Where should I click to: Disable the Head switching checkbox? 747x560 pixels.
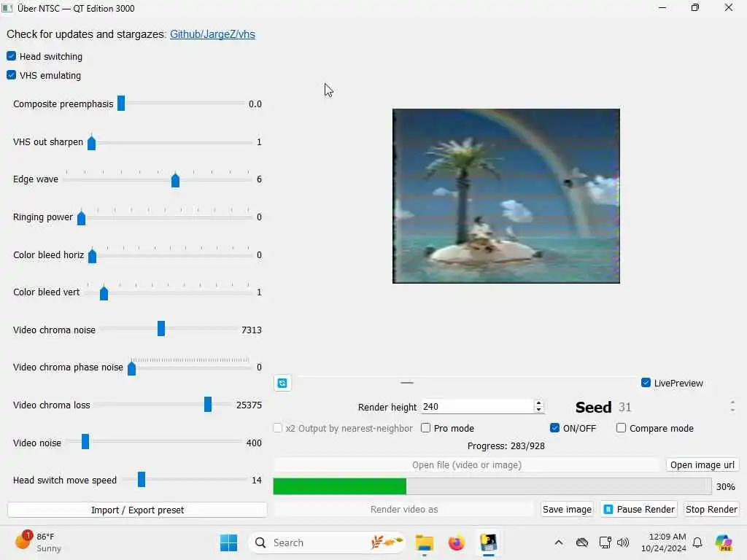[x=12, y=56]
